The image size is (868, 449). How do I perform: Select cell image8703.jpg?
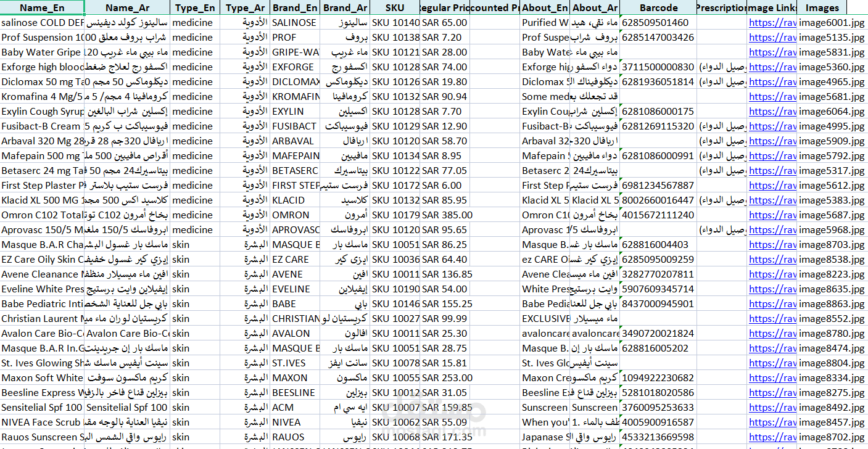832,245
